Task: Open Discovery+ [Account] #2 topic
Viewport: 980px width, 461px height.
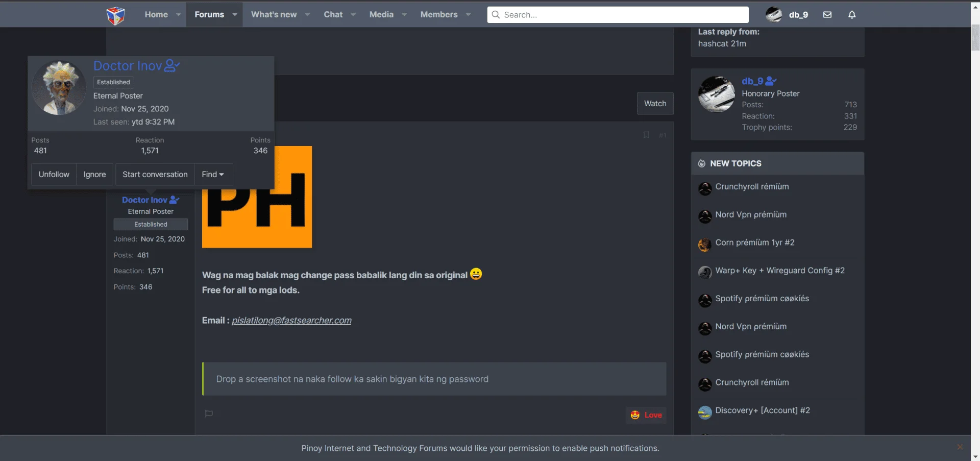Action: tap(763, 410)
